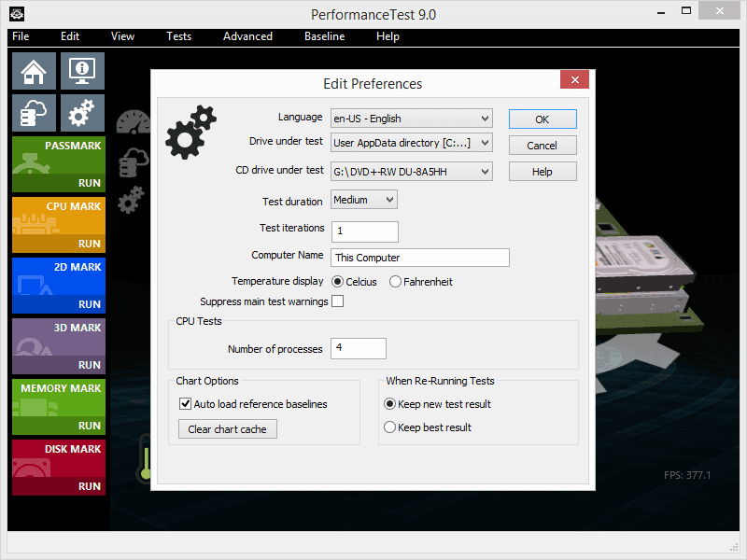Click the Home icon in sidebar
Image resolution: width=747 pixels, height=560 pixels.
[34, 71]
